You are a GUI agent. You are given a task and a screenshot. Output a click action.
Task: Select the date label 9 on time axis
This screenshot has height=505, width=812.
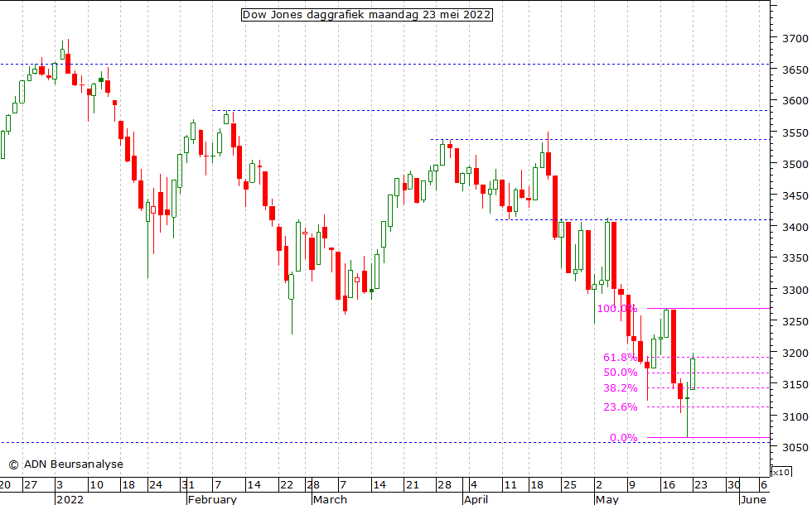tap(631, 485)
